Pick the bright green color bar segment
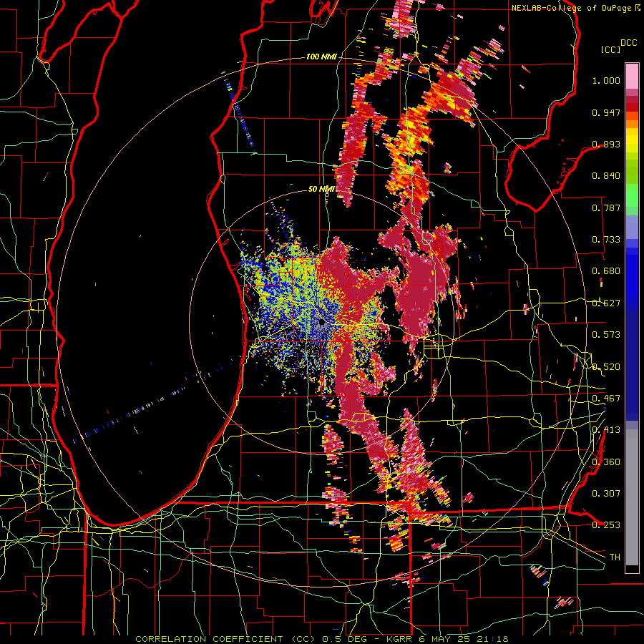The image size is (644, 644). coord(632,195)
